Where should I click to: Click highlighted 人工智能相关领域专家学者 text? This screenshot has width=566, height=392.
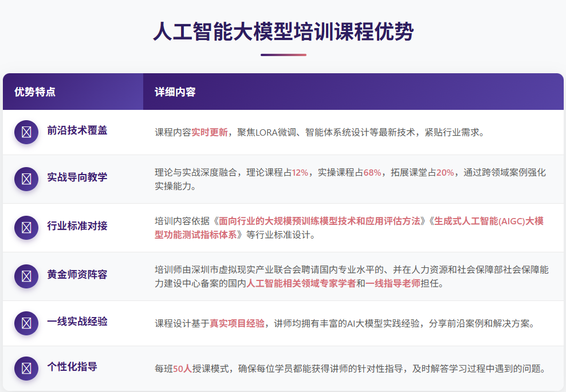301,283
